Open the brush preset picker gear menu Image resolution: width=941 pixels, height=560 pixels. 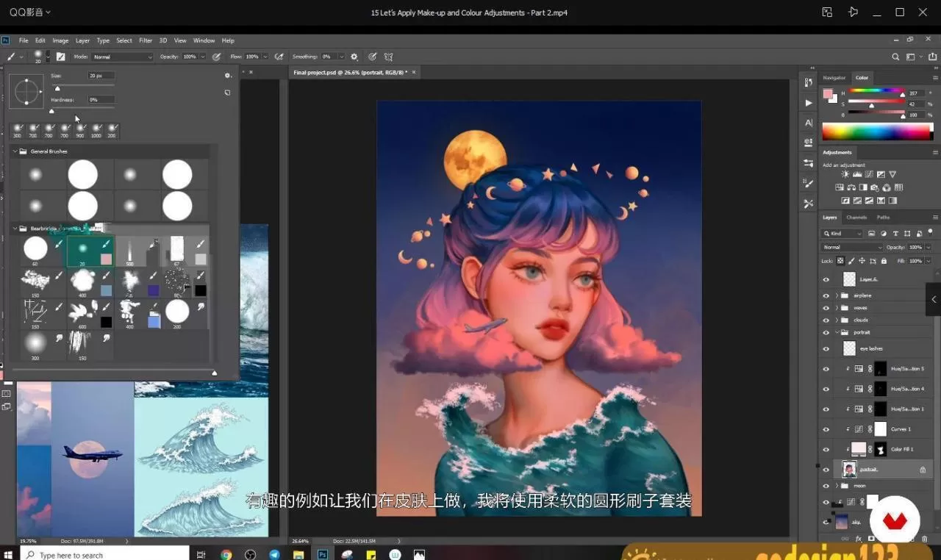click(x=228, y=75)
